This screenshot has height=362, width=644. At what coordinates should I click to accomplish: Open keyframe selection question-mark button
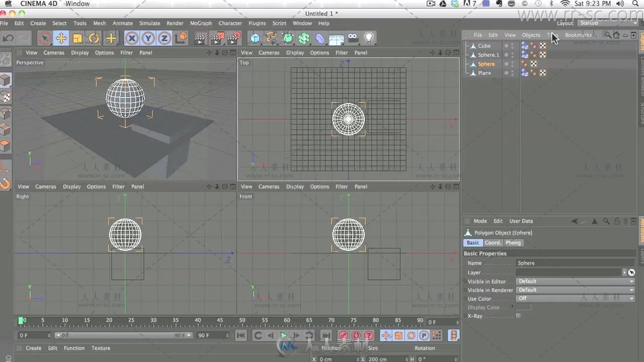click(369, 335)
